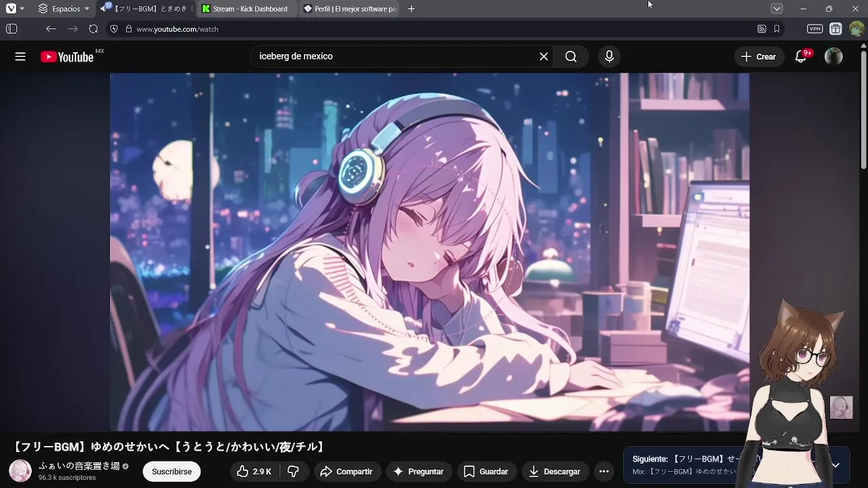Like the video with thumbs up
Screen dimensions: 868x488
point(254,472)
